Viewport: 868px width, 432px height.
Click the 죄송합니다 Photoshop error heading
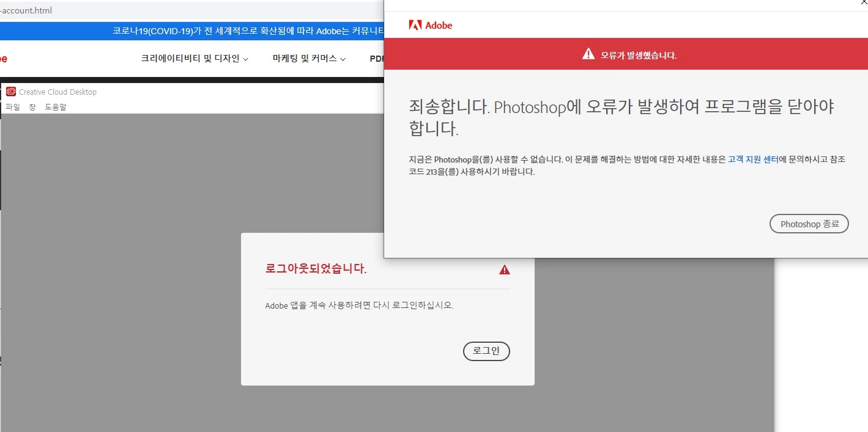[622, 117]
